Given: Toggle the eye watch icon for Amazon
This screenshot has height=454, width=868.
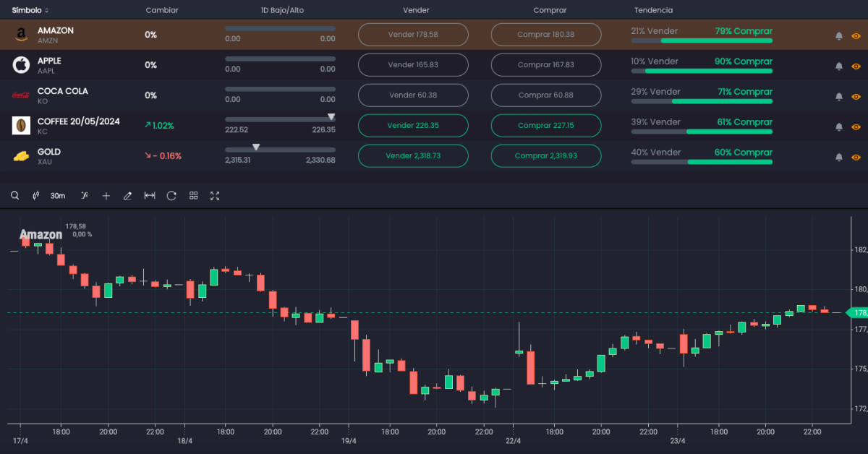Looking at the screenshot, I should click(x=856, y=35).
